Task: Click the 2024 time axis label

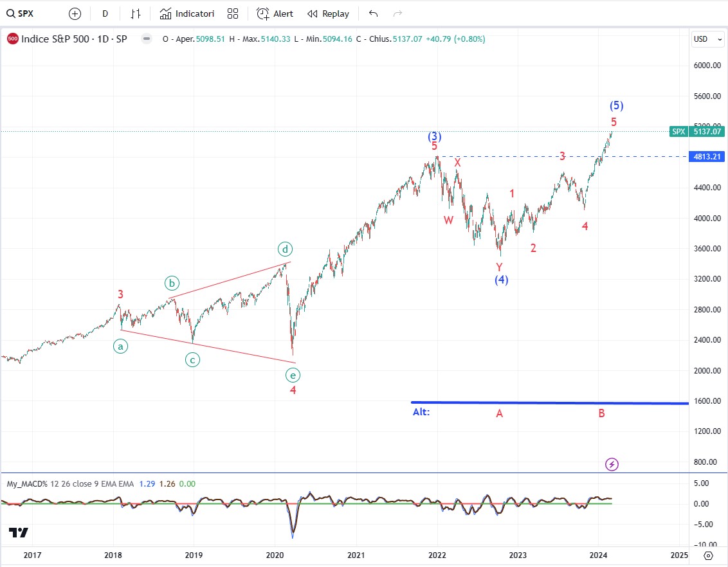Action: (x=599, y=555)
